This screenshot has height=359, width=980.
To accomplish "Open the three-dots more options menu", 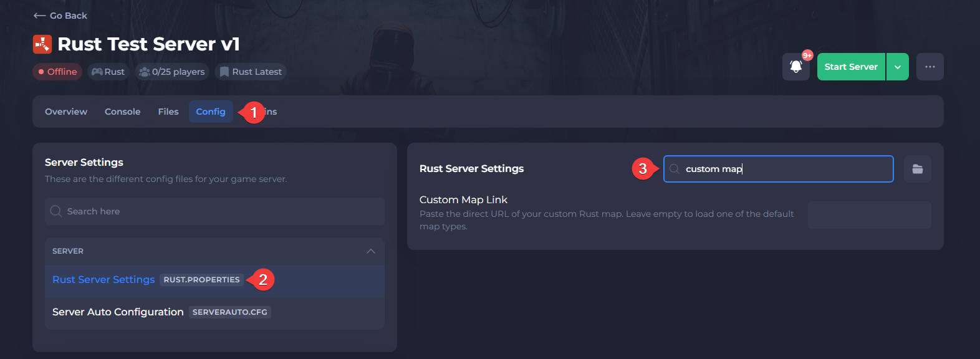I will pos(930,67).
